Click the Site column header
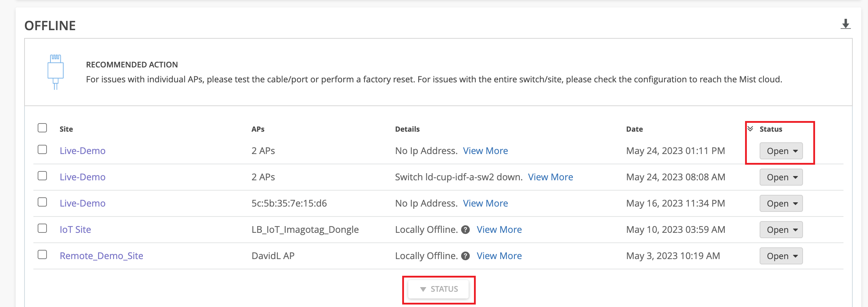Screen dimensions: 868x307 pos(66,129)
